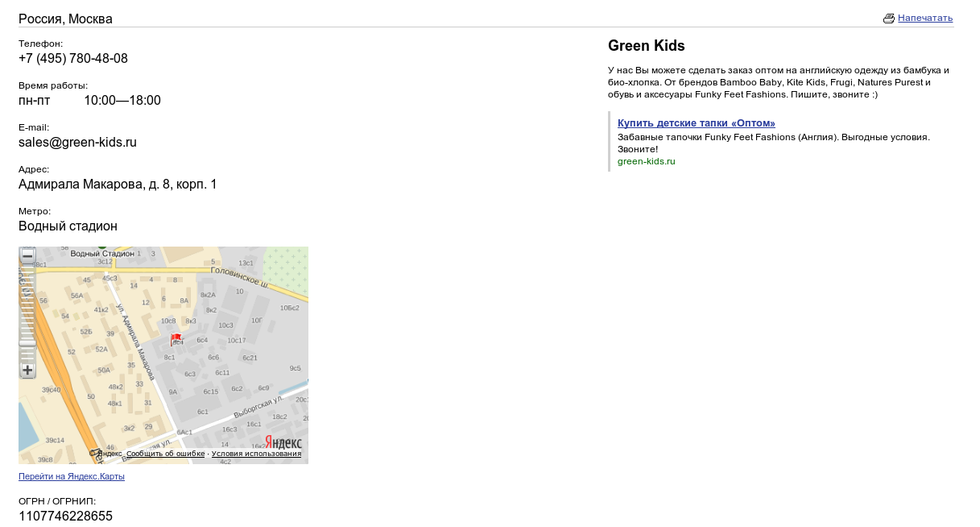The image size is (980, 527).
Task: Open Сообщить об ошибке link on map
Action: (x=165, y=454)
